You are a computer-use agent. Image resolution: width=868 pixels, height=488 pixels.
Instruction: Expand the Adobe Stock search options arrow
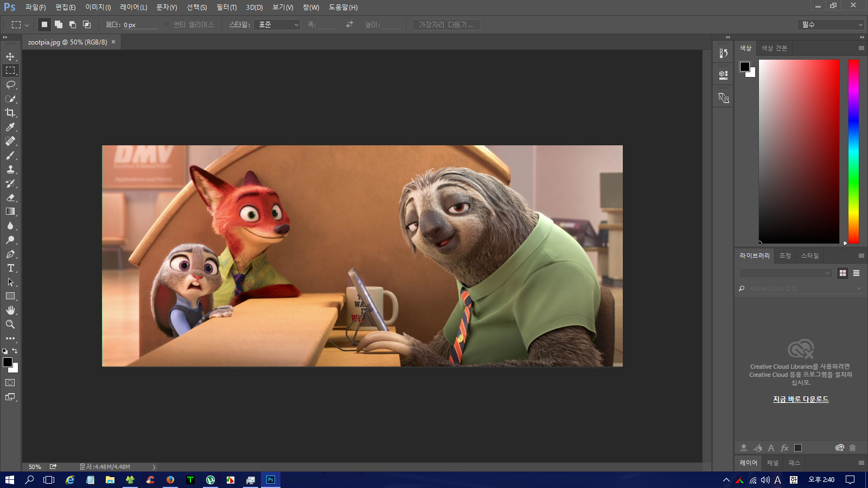859,288
